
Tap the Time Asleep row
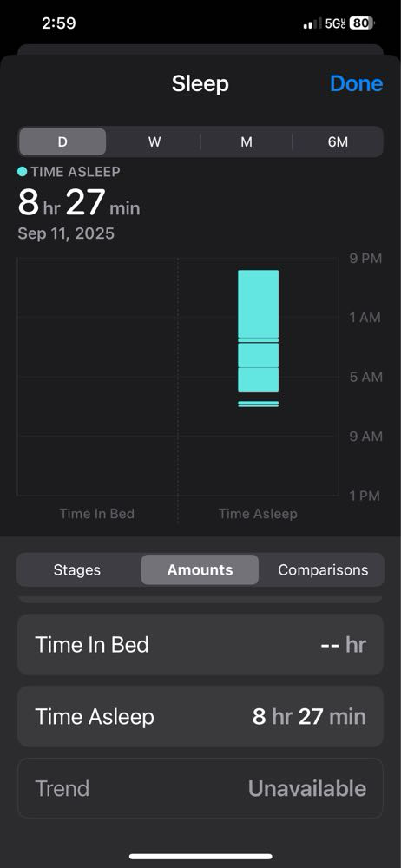(x=200, y=716)
